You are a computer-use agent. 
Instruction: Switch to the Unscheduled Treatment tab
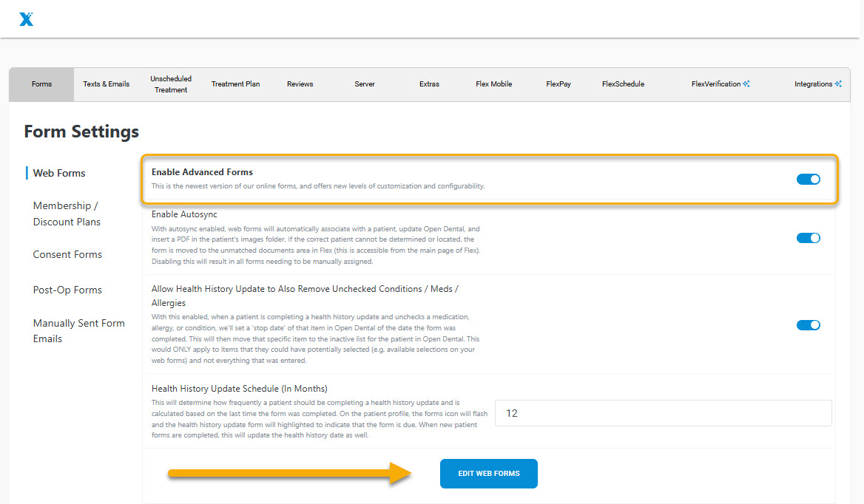171,84
